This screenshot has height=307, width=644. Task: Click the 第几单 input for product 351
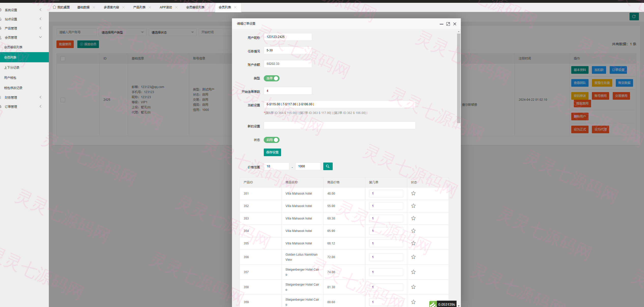click(386, 194)
